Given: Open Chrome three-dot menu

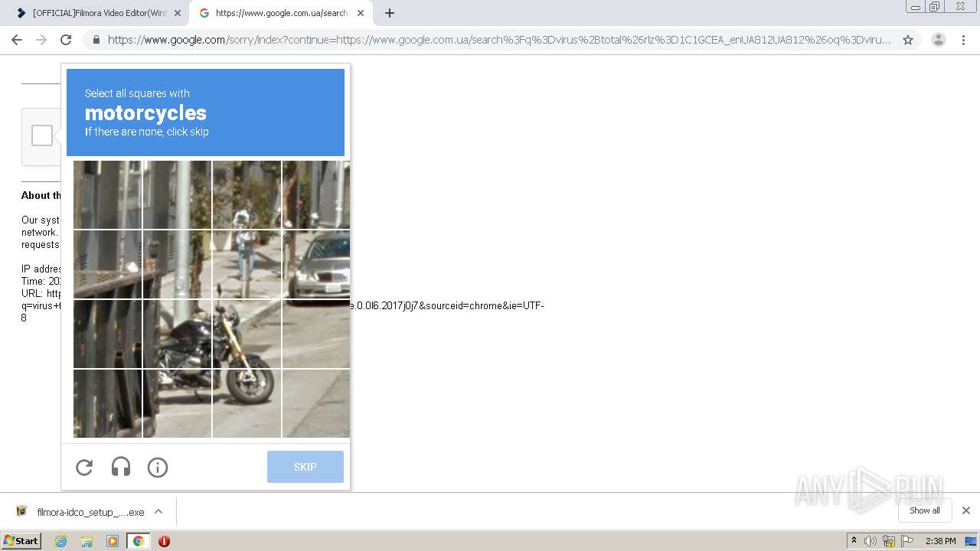Looking at the screenshot, I should point(963,40).
